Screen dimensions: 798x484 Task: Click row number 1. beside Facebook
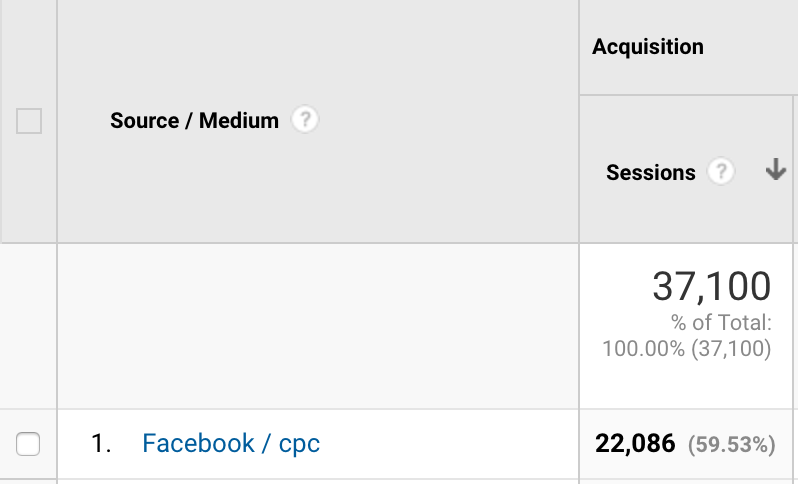[x=101, y=443]
